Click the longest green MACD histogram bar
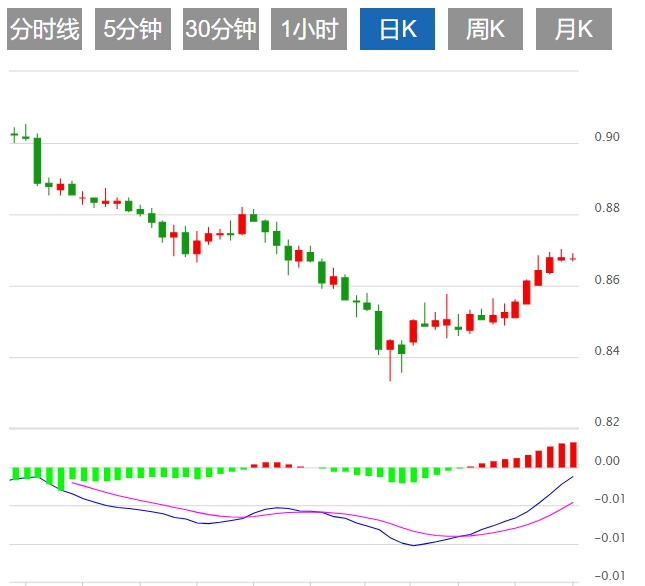The image size is (645, 586). pos(60,478)
